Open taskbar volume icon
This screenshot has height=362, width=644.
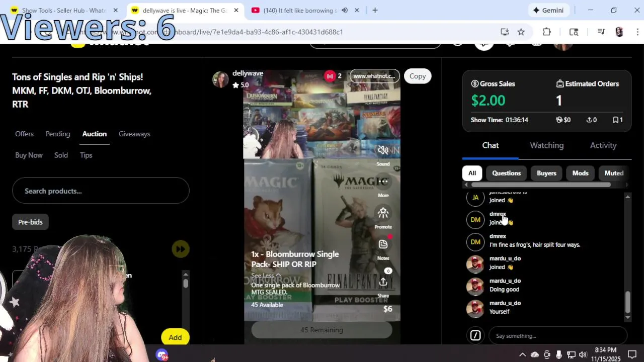tap(583, 354)
